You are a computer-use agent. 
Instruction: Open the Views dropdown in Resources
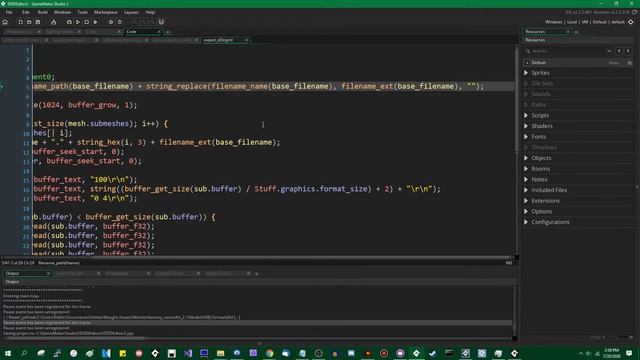[x=614, y=63]
